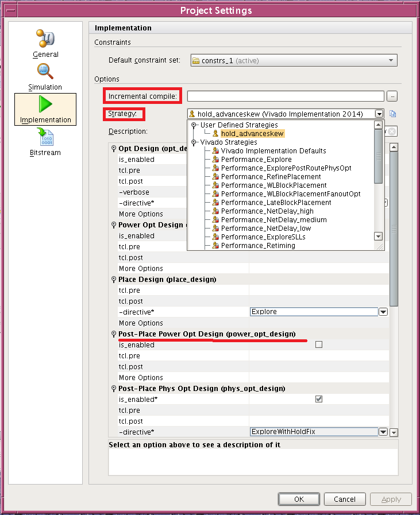Click into the Incremental compile text field

pos(285,96)
